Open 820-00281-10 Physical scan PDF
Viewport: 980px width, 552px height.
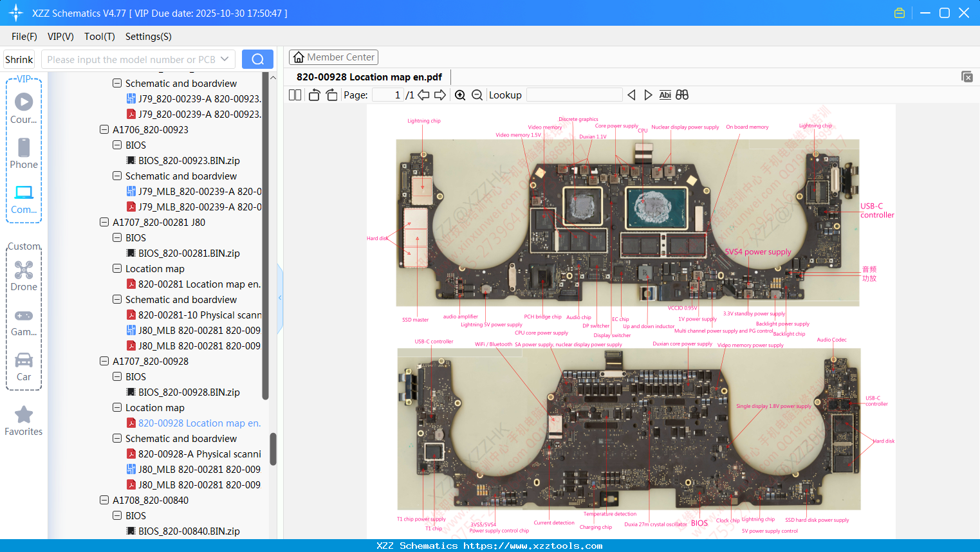[x=194, y=315]
